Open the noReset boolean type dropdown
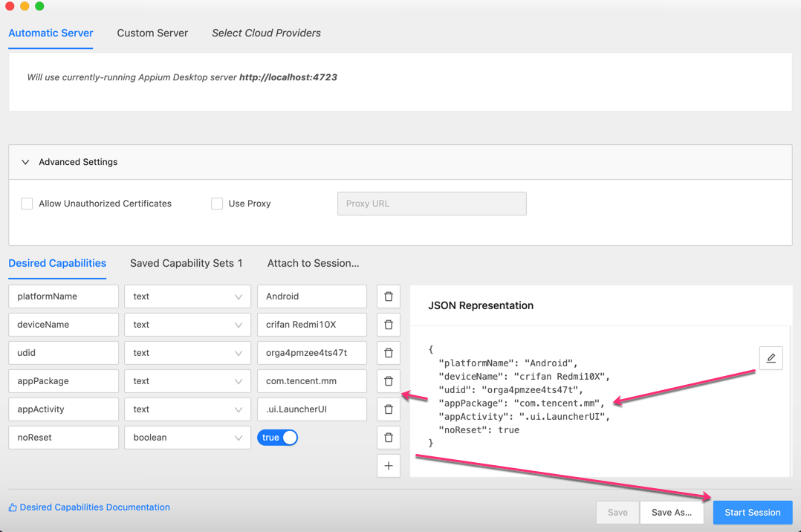This screenshot has width=801, height=532. [187, 438]
